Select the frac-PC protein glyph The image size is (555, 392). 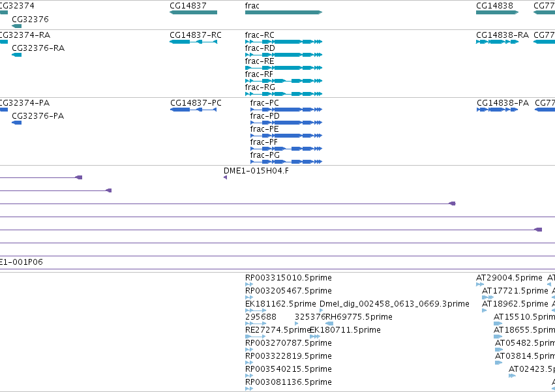pyautogui.click(x=286, y=110)
